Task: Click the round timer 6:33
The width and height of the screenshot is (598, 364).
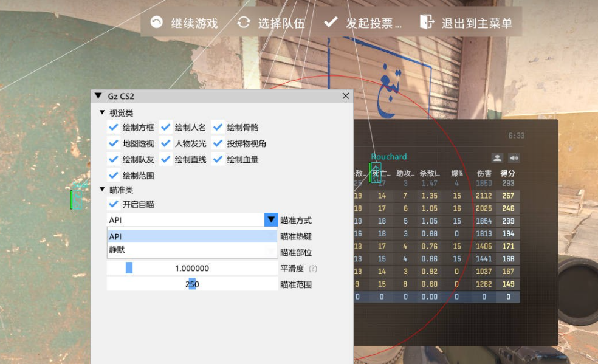Action: point(517,136)
